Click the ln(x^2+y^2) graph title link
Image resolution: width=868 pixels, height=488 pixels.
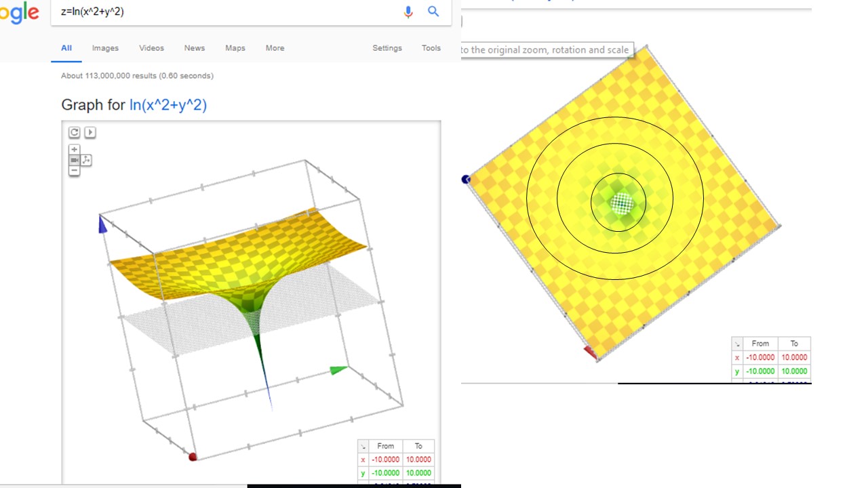click(167, 105)
